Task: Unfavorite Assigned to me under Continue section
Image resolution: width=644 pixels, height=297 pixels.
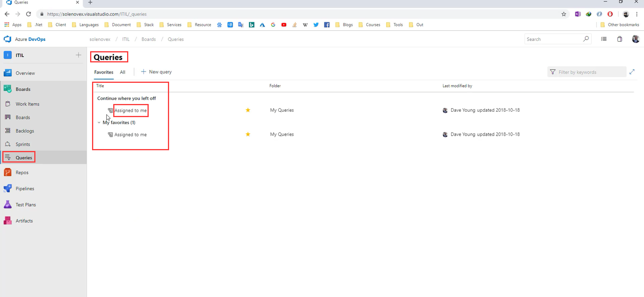Action: pyautogui.click(x=248, y=110)
